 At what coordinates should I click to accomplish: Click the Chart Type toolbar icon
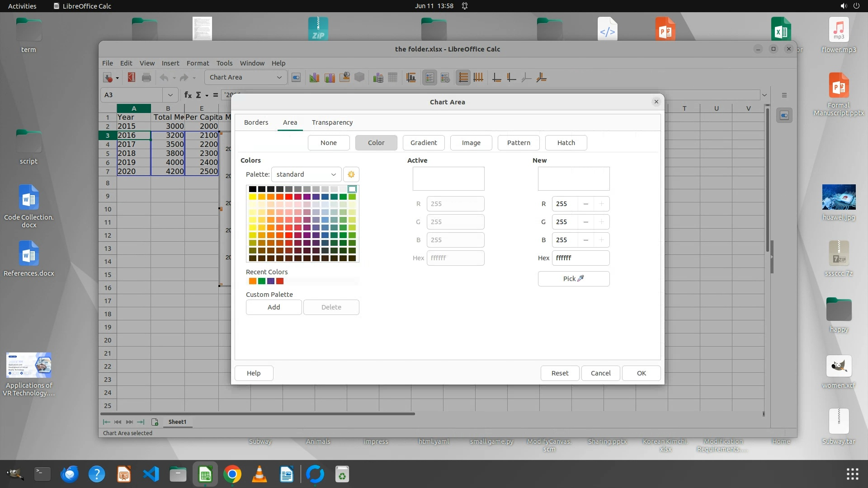(x=314, y=78)
